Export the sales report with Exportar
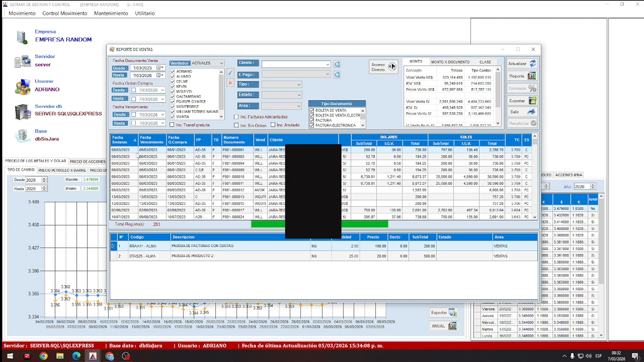644x362 pixels. [x=522, y=101]
